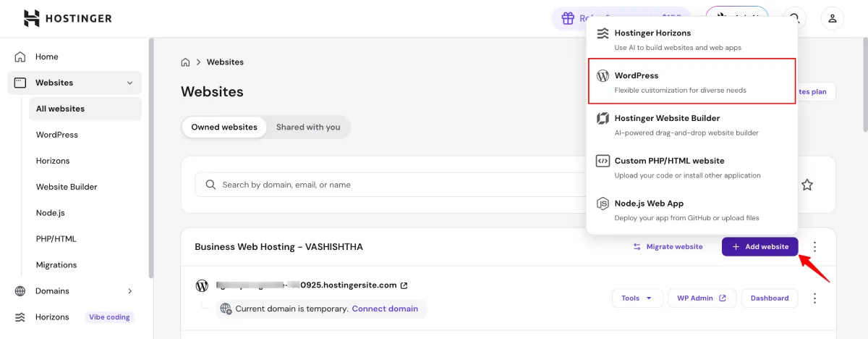The width and height of the screenshot is (868, 339).
Task: Switch to Shared with you tab
Action: [x=308, y=127]
